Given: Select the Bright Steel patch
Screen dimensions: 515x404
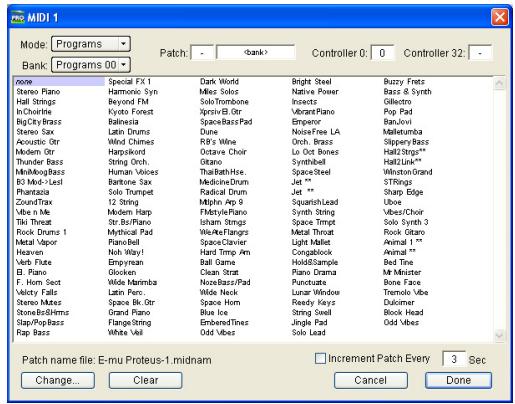Looking at the screenshot, I should click(311, 82).
